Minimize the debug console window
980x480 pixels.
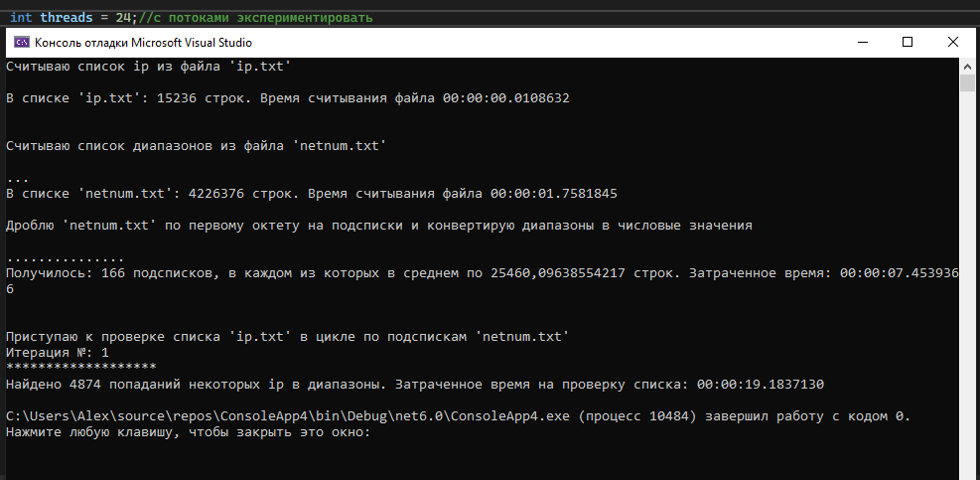click(863, 43)
